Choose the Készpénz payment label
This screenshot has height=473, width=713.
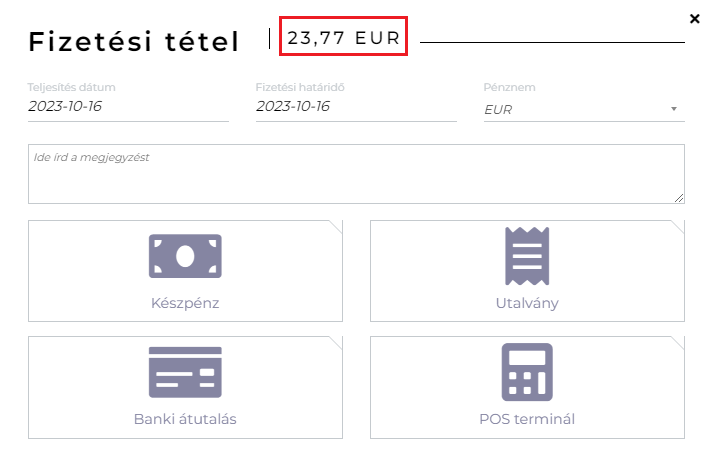[185, 303]
